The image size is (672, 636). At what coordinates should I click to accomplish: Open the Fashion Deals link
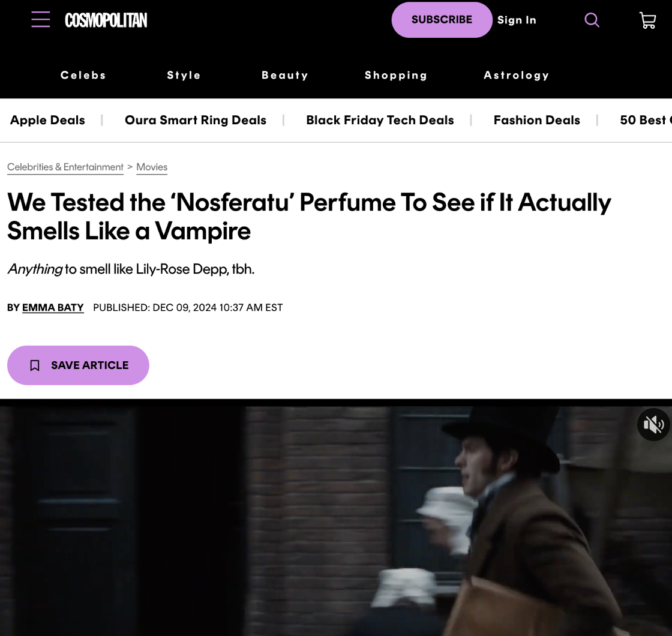click(x=536, y=120)
